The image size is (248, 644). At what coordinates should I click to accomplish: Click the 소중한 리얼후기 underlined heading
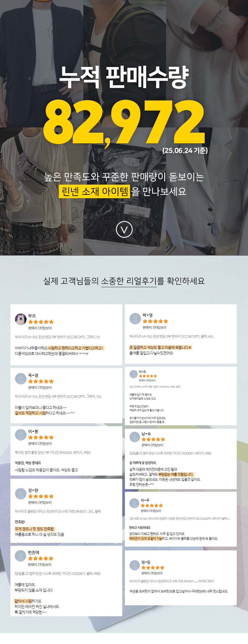point(129,281)
